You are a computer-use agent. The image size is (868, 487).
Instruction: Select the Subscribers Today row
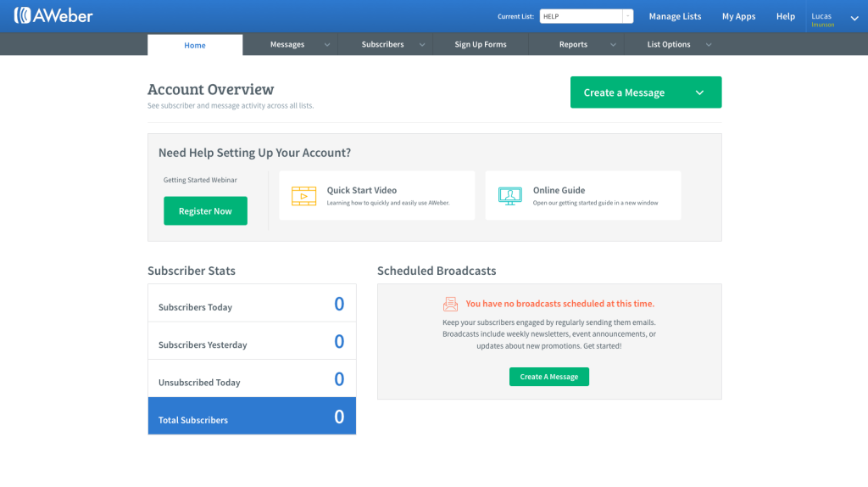pos(252,304)
